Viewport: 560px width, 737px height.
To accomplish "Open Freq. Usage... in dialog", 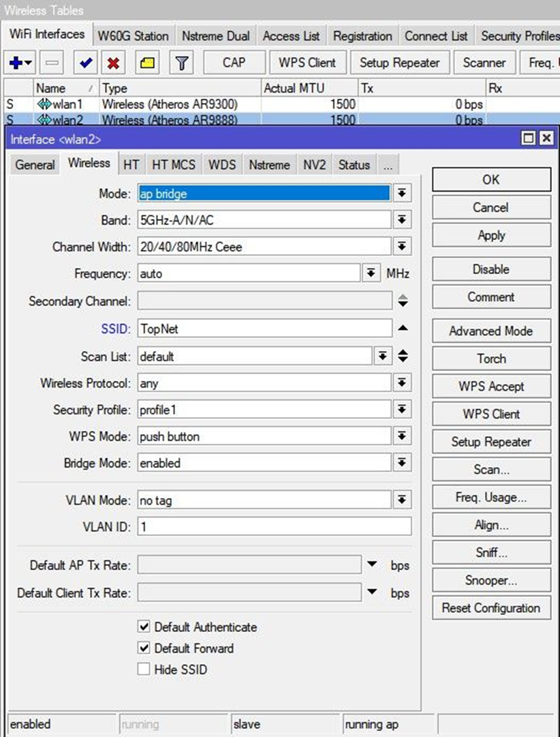I will (x=491, y=497).
